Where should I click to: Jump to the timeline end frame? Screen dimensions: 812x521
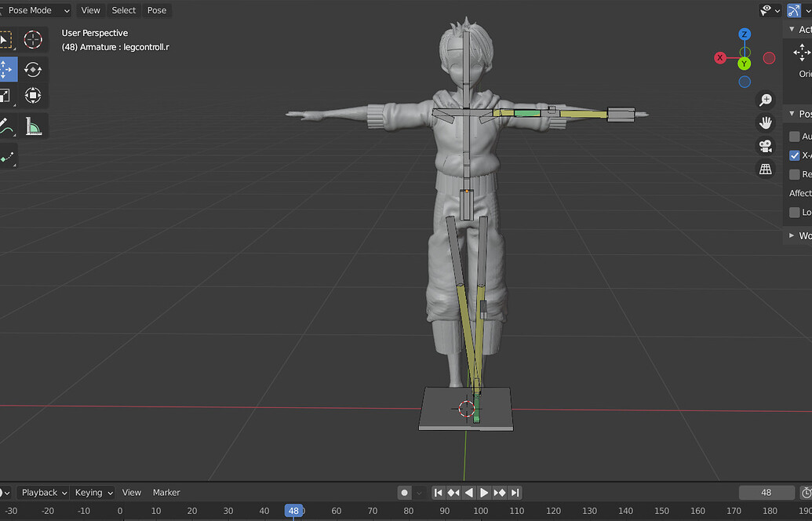point(515,493)
